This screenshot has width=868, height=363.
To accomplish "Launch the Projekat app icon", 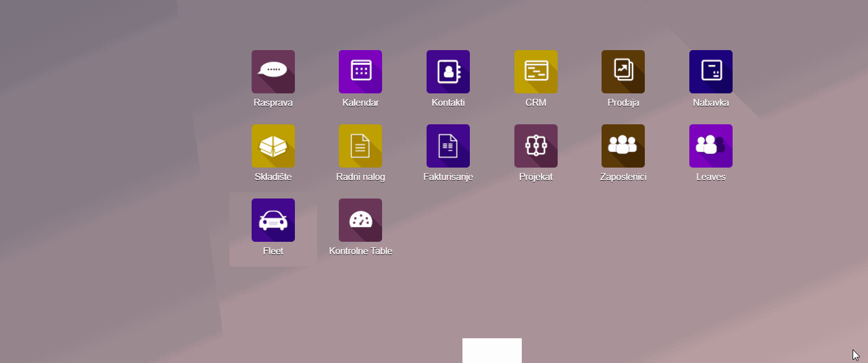I will tap(535, 146).
